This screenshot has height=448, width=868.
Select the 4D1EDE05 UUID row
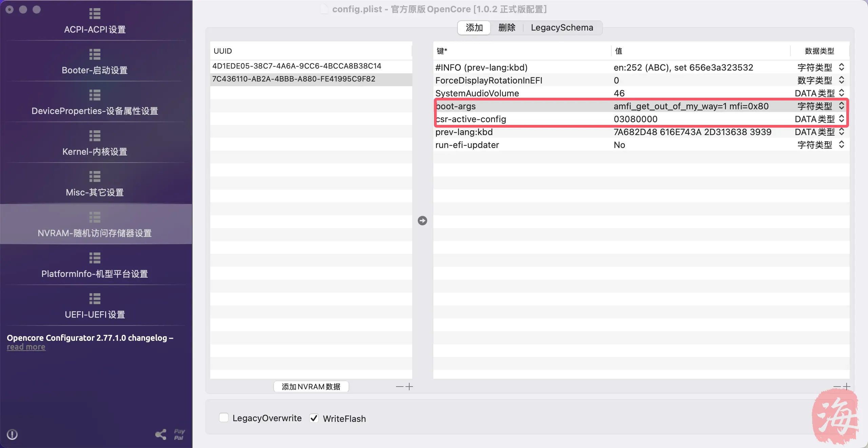297,66
